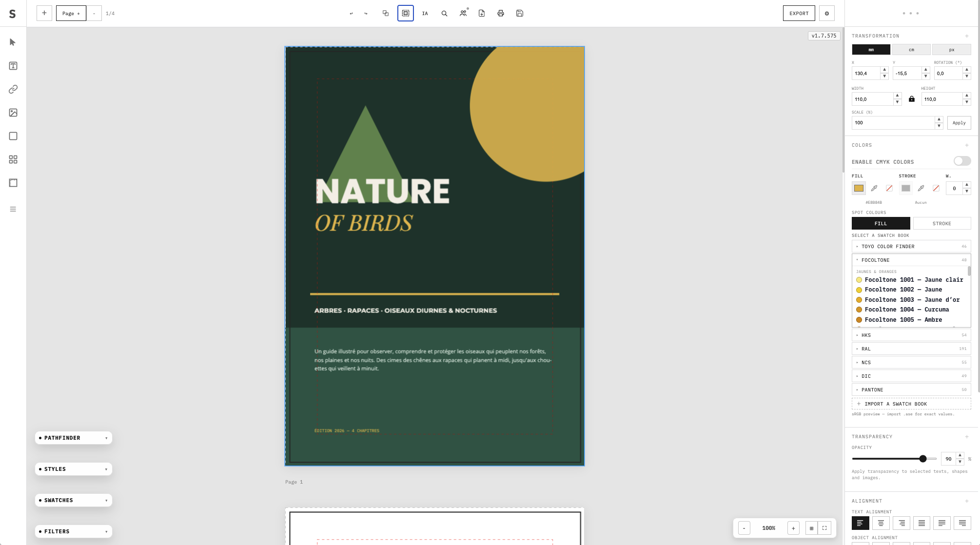Expand the Swatches panel
This screenshot has width=980, height=545.
(x=74, y=500)
